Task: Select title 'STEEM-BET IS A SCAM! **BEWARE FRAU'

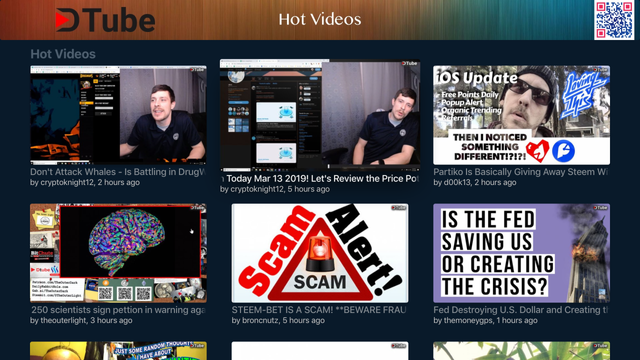Action: click(x=319, y=310)
